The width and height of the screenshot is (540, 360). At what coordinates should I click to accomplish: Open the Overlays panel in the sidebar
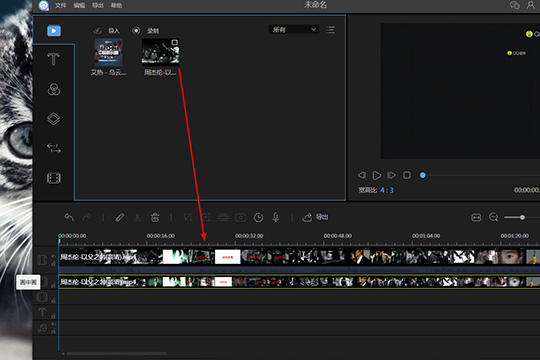point(53,119)
